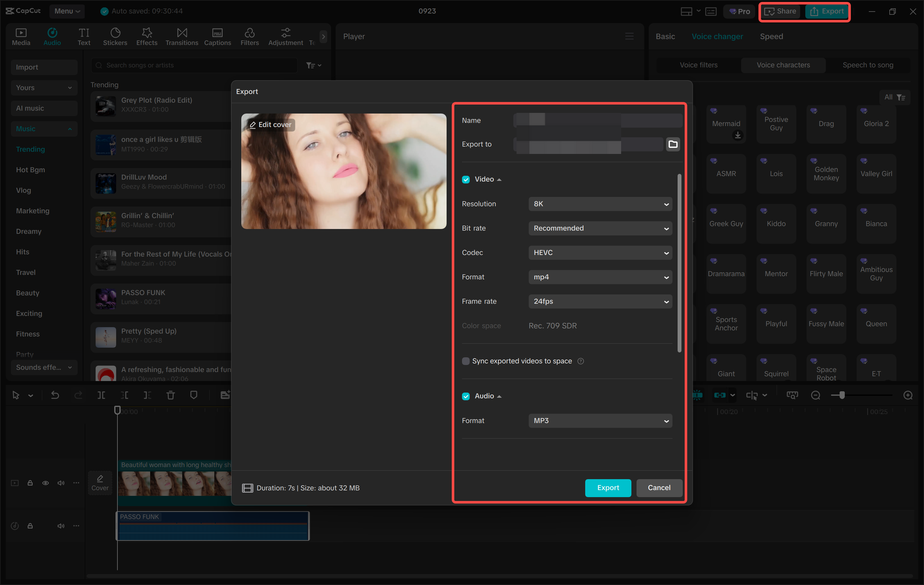Click the Undo icon in timeline toolbar
924x585 pixels.
(x=55, y=395)
